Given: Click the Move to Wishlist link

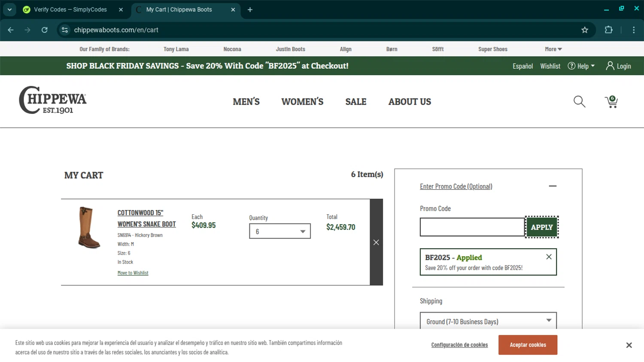Looking at the screenshot, I should point(133,273).
